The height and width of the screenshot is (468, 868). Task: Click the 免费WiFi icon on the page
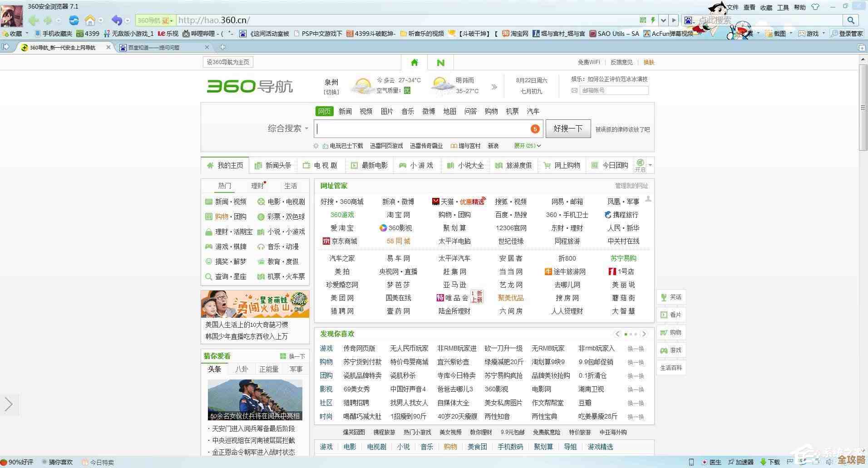588,62
